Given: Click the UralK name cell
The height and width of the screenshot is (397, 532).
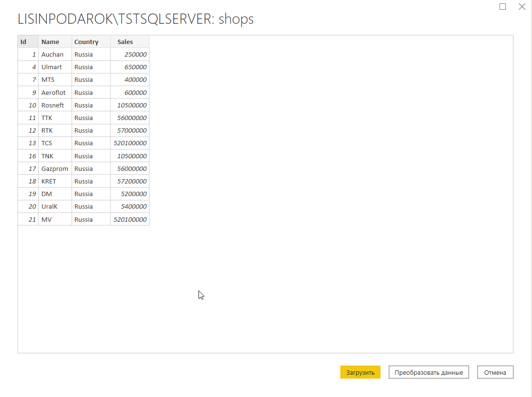Looking at the screenshot, I should 55,207.
